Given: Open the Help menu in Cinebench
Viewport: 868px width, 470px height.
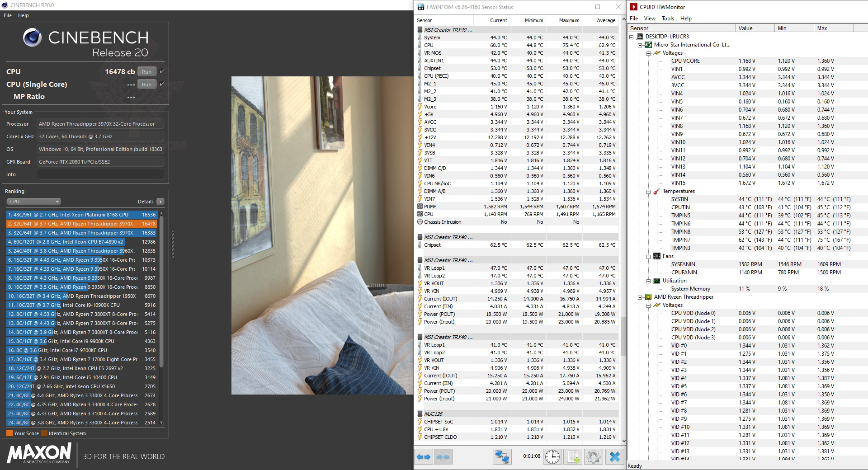Looking at the screenshot, I should [x=24, y=15].
